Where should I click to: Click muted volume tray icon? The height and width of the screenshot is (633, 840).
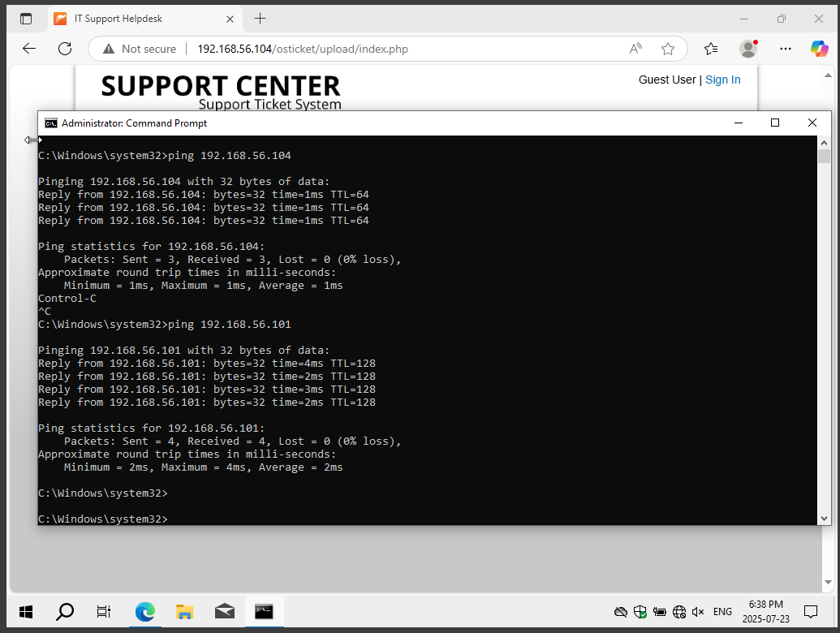pyautogui.click(x=697, y=612)
